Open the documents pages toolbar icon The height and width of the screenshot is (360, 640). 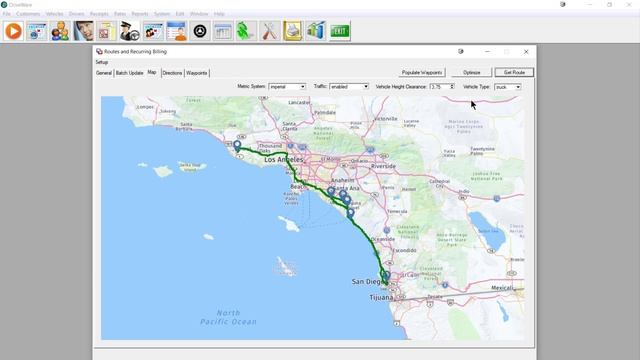click(x=107, y=31)
